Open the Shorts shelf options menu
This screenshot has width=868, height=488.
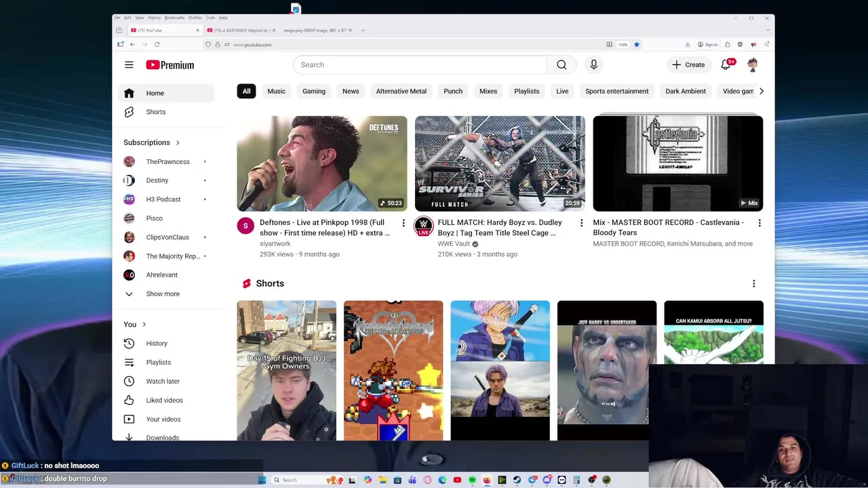point(753,283)
